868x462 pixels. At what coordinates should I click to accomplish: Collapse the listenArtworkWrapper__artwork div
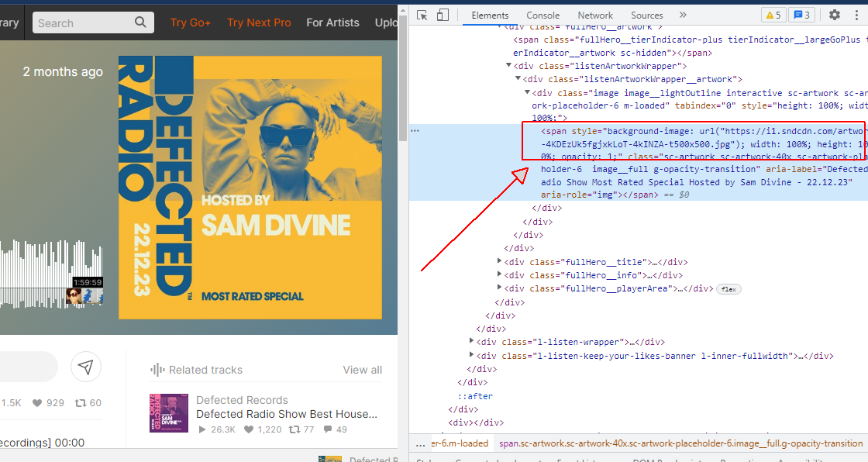click(x=518, y=78)
